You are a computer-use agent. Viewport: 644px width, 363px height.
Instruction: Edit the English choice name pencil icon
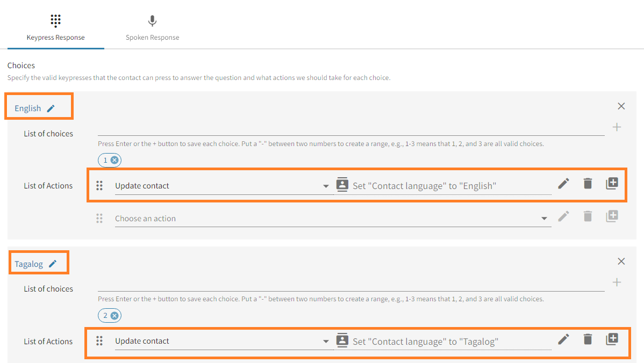coord(51,108)
